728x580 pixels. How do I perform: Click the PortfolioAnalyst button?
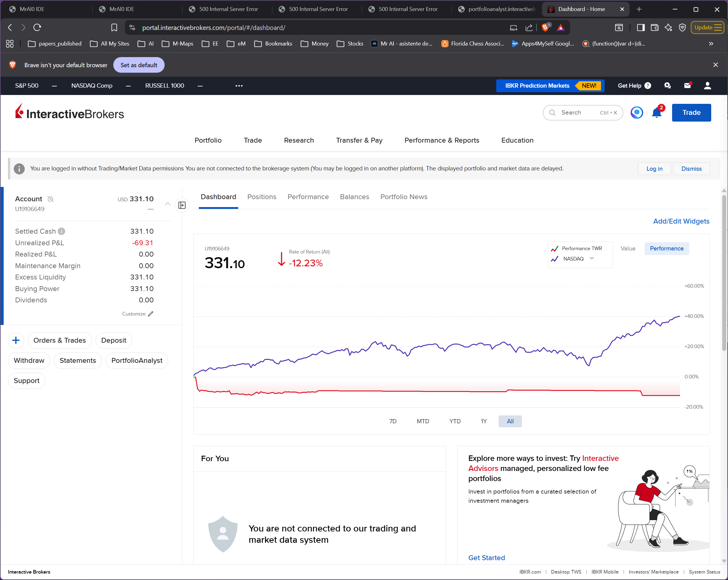[x=137, y=360]
